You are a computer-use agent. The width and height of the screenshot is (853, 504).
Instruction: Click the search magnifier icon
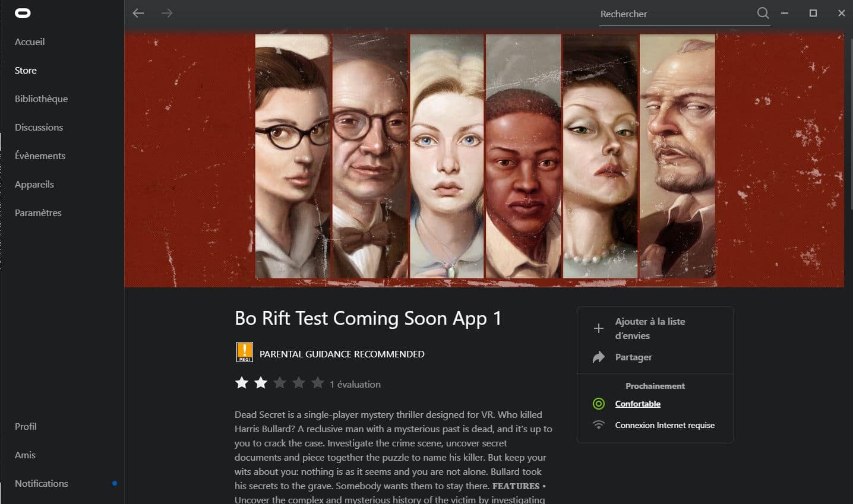pyautogui.click(x=763, y=13)
